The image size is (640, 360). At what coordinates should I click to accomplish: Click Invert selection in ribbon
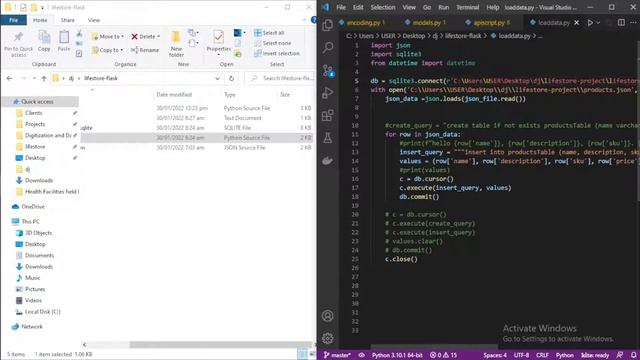coord(276,53)
